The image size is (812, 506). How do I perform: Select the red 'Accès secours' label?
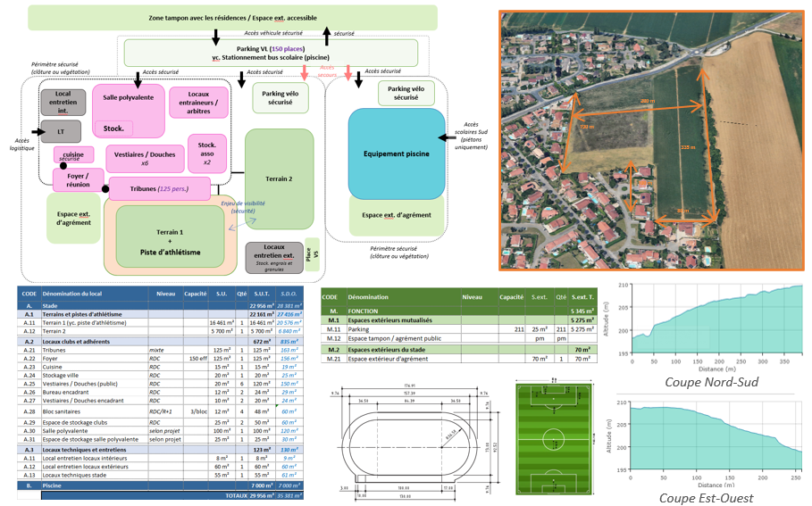pos(327,71)
